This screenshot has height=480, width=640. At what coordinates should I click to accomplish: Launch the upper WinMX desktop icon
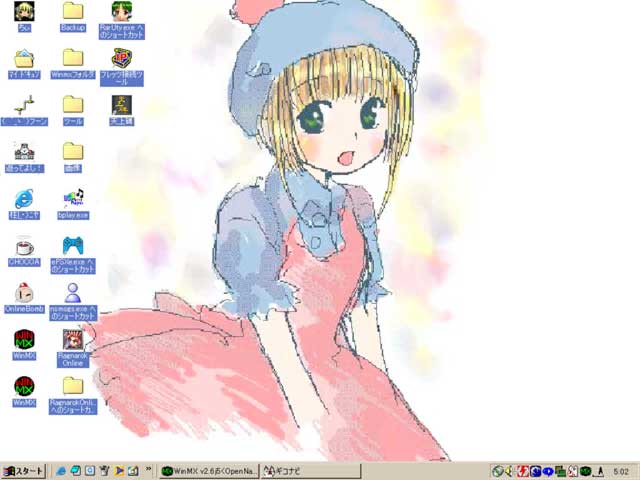coord(24,339)
